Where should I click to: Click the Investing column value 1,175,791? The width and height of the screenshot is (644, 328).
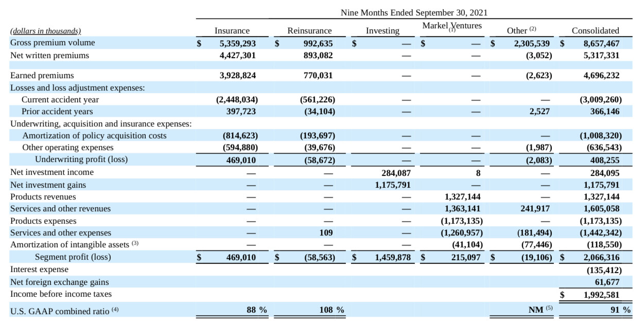coord(393,185)
